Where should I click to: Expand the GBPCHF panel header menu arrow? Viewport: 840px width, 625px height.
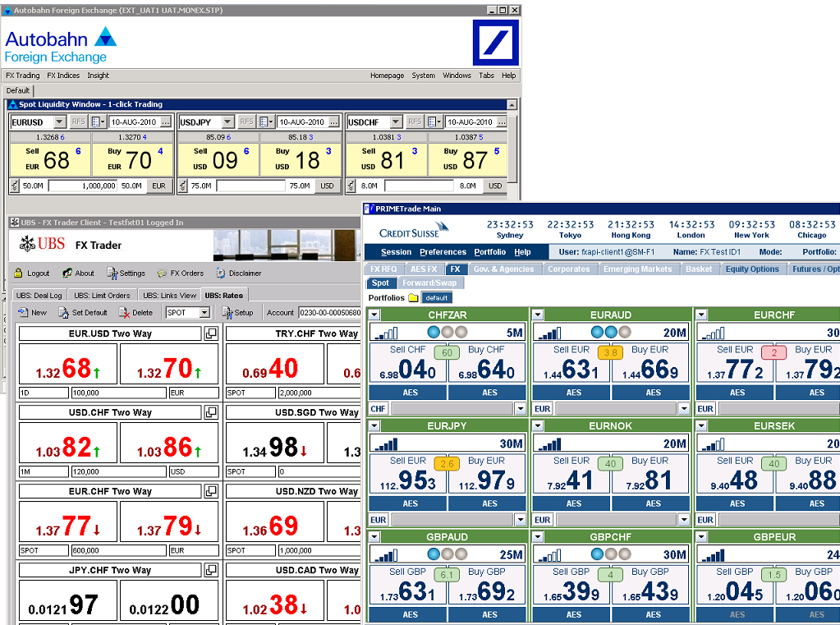(x=538, y=537)
